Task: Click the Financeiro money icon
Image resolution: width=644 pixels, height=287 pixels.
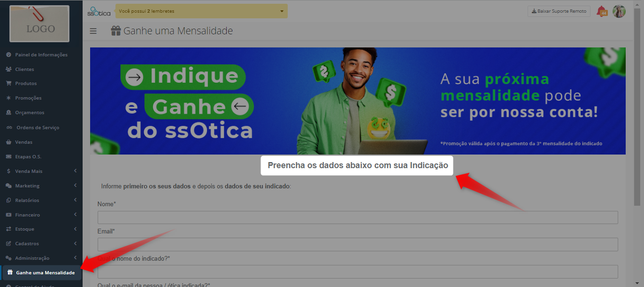Action: point(8,215)
